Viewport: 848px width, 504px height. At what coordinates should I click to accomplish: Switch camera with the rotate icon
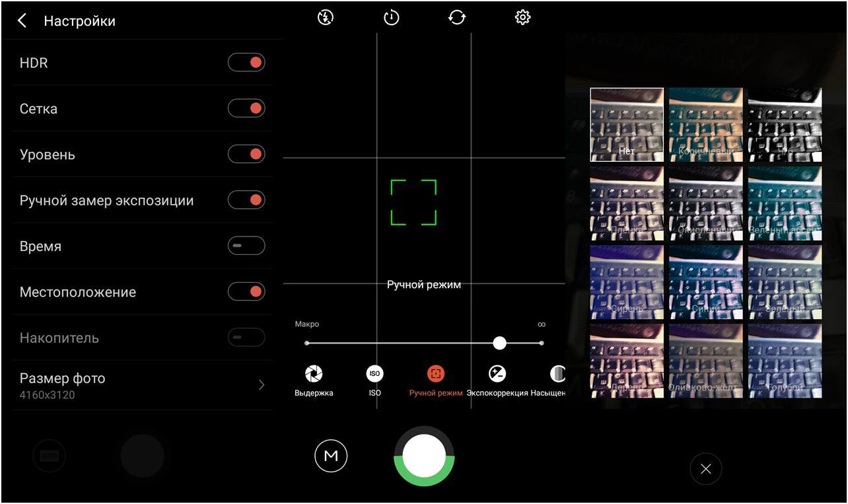pos(457,18)
